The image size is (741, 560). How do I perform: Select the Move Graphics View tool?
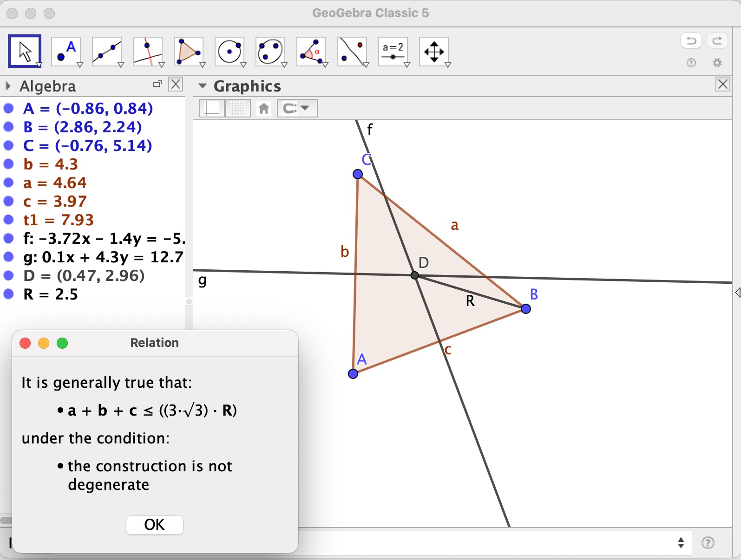434,51
